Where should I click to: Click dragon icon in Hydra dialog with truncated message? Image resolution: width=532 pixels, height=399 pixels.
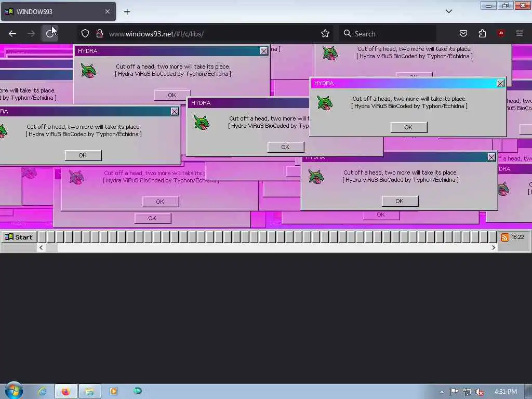coord(202,123)
